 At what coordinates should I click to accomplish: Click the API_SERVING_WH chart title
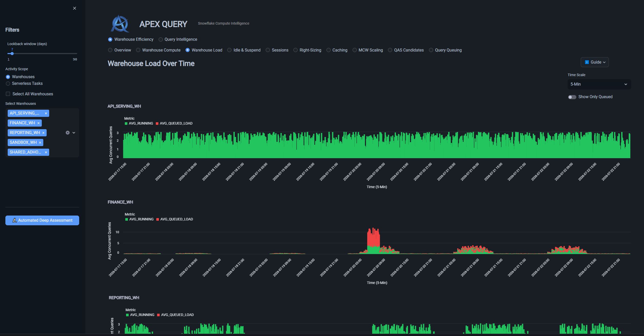(124, 106)
